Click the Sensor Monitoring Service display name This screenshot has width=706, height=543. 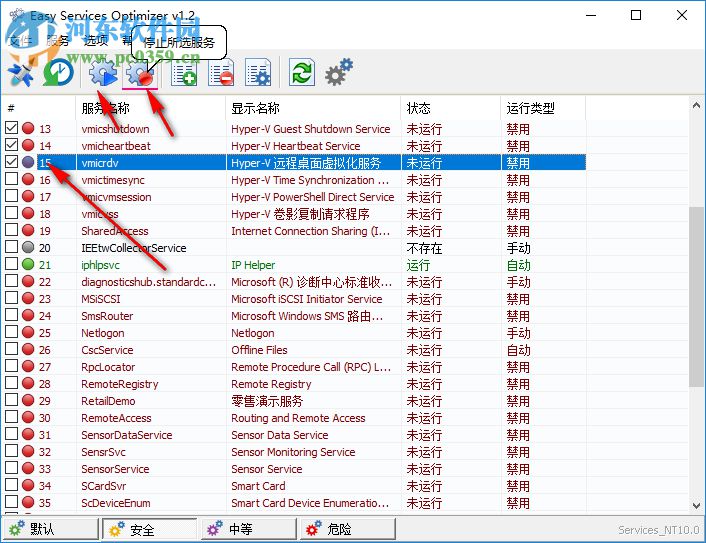293,452
